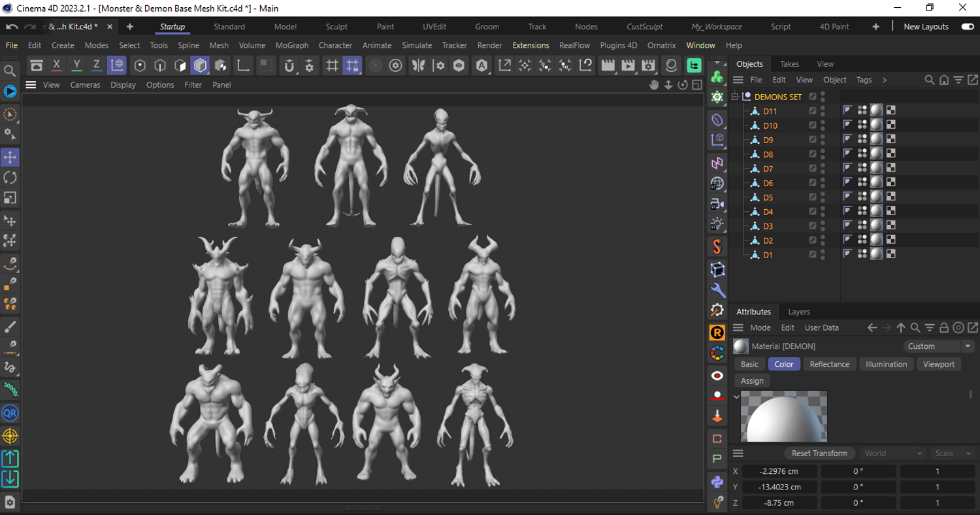The height and width of the screenshot is (515, 980).
Task: Collapse the DEMONS SET hierarchy
Action: [x=735, y=97]
